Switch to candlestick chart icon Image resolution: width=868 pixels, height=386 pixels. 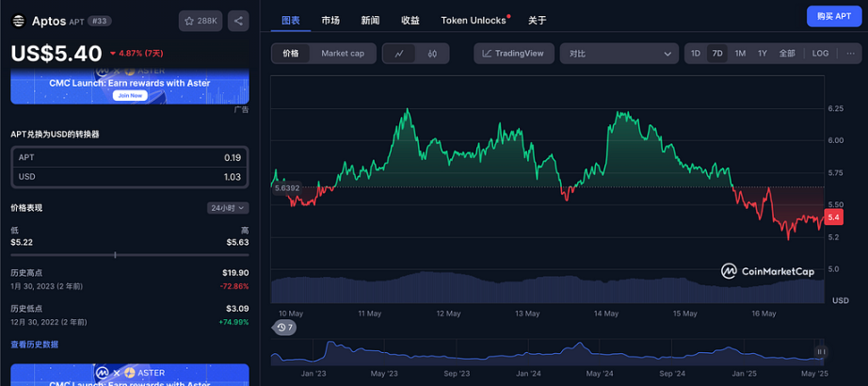point(432,54)
